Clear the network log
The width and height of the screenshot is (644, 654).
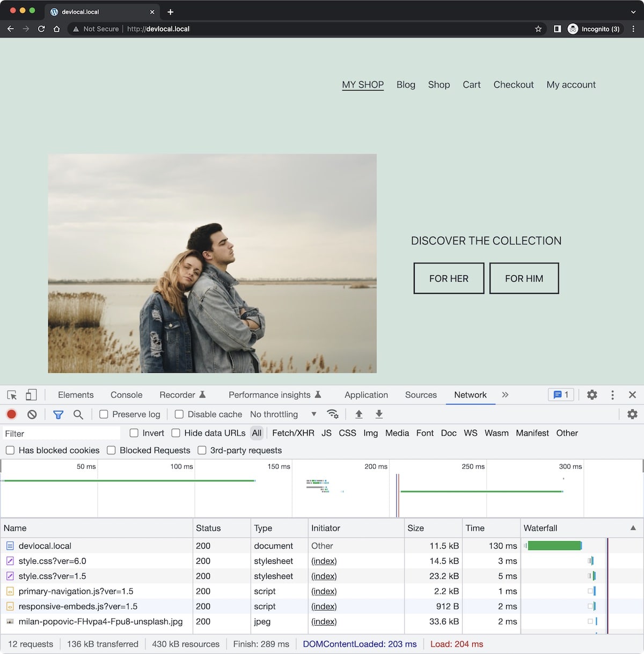tap(32, 414)
